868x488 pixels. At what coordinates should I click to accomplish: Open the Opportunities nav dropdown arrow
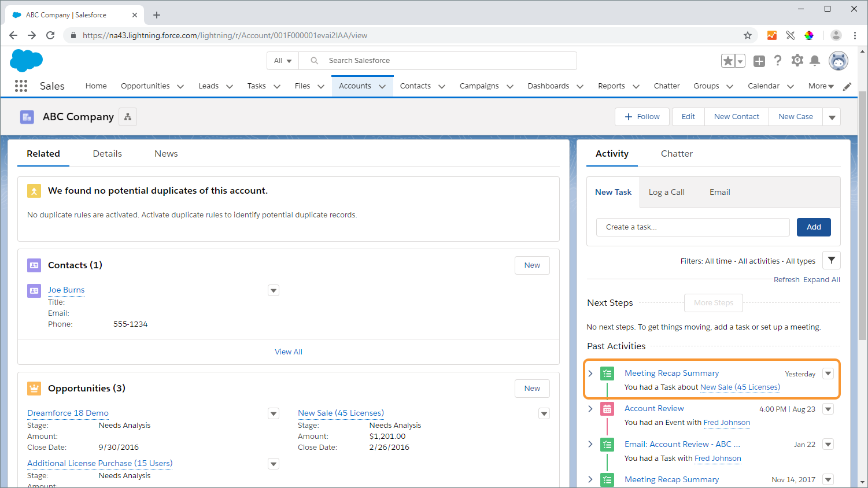click(180, 87)
